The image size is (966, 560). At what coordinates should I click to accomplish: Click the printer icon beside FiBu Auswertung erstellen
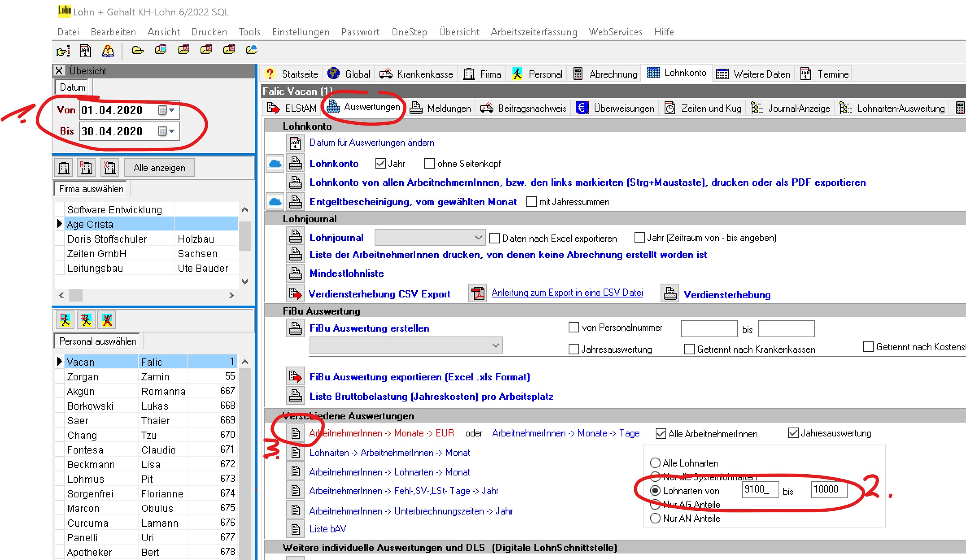point(296,328)
